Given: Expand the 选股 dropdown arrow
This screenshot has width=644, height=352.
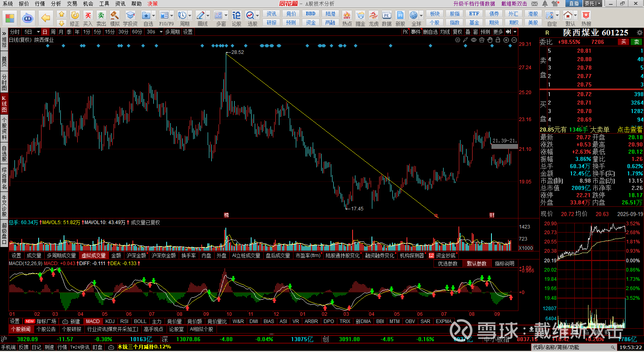Looking at the screenshot, I should tap(258, 16).
